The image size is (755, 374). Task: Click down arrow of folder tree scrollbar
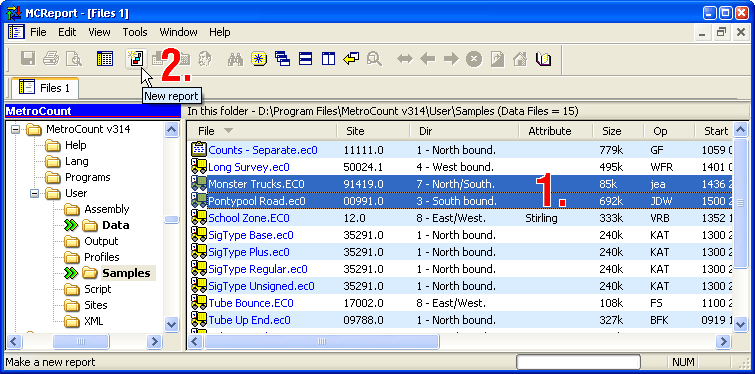(x=172, y=324)
